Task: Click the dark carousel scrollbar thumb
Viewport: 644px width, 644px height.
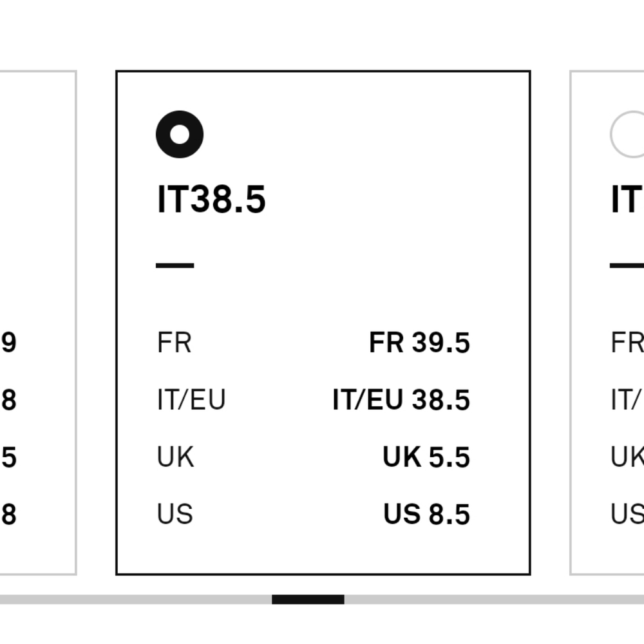Action: (x=308, y=600)
